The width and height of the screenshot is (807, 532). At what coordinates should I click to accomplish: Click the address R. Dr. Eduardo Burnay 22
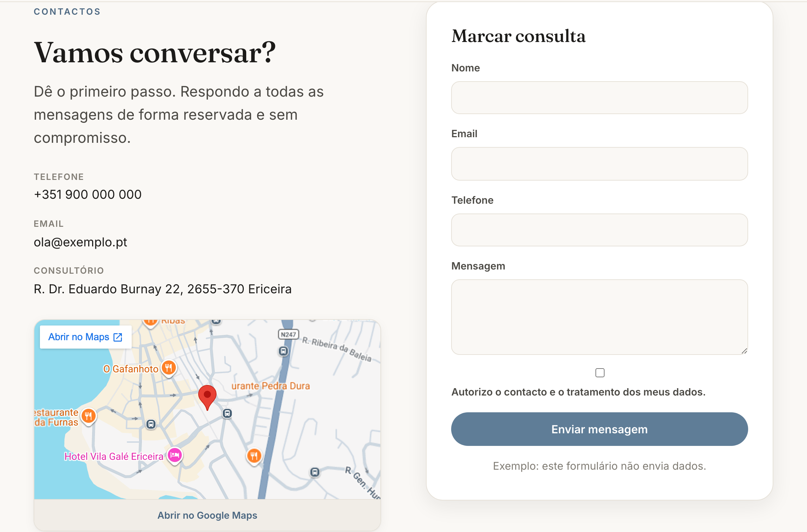163,289
